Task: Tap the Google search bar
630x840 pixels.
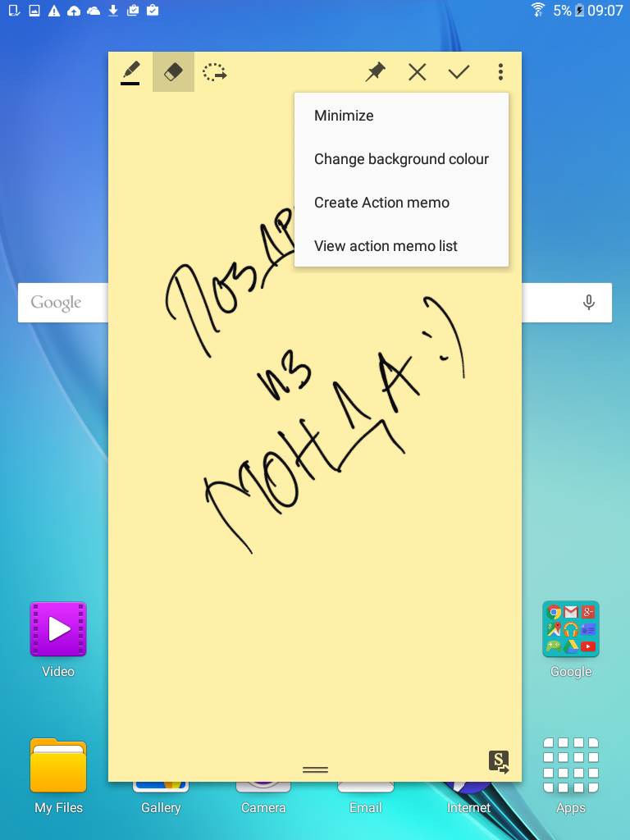Action: 62,303
